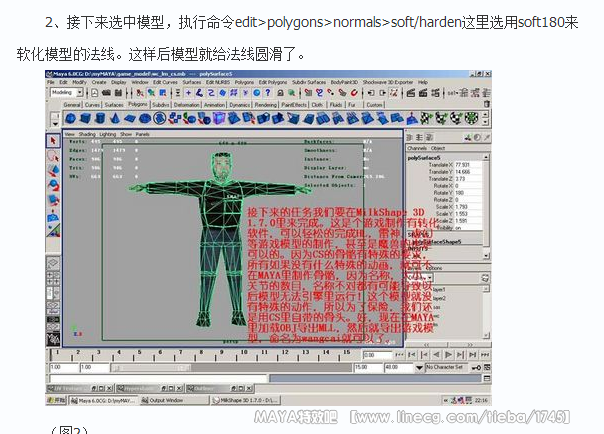
Task: Click frame 5 on the time slider
Action: pos(139,352)
